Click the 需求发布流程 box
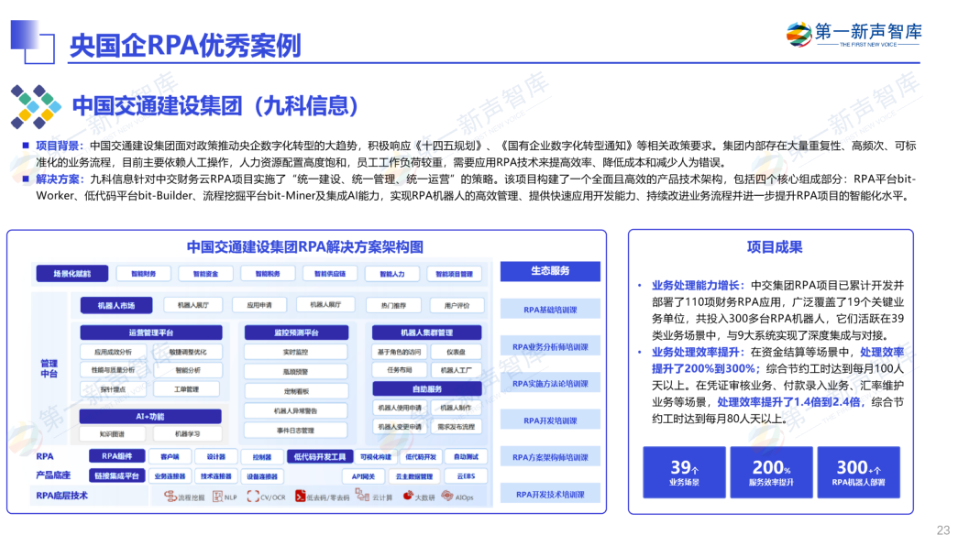The height and width of the screenshot is (553, 956). tap(456, 427)
